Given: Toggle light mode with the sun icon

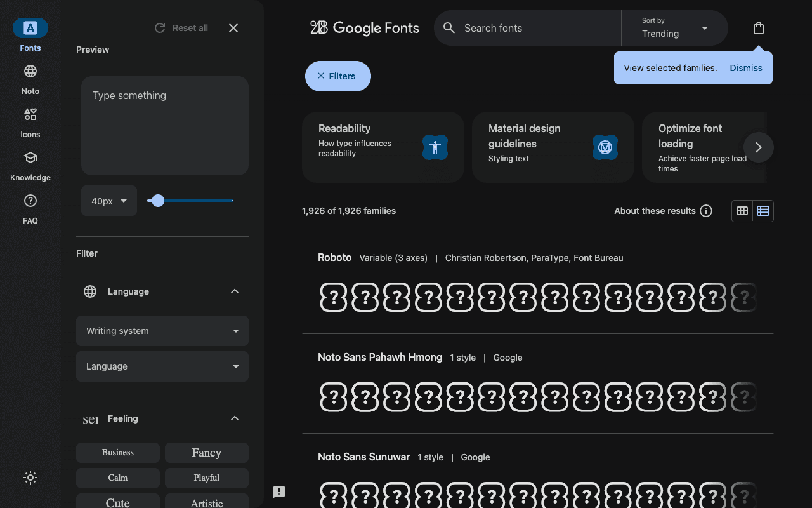Looking at the screenshot, I should [30, 478].
